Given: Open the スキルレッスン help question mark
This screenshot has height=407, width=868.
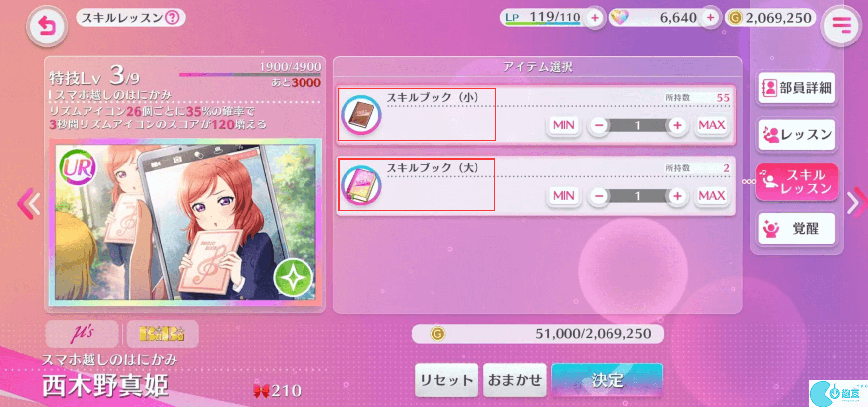Looking at the screenshot, I should click(172, 18).
